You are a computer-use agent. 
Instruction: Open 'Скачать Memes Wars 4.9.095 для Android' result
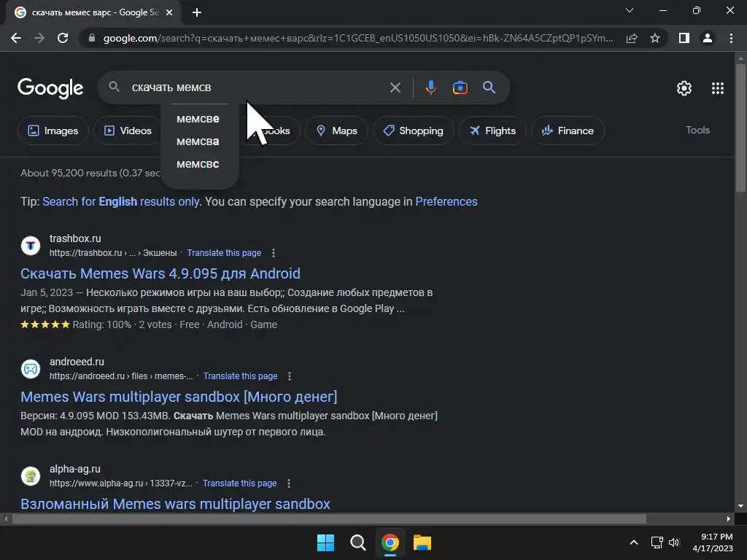160,273
